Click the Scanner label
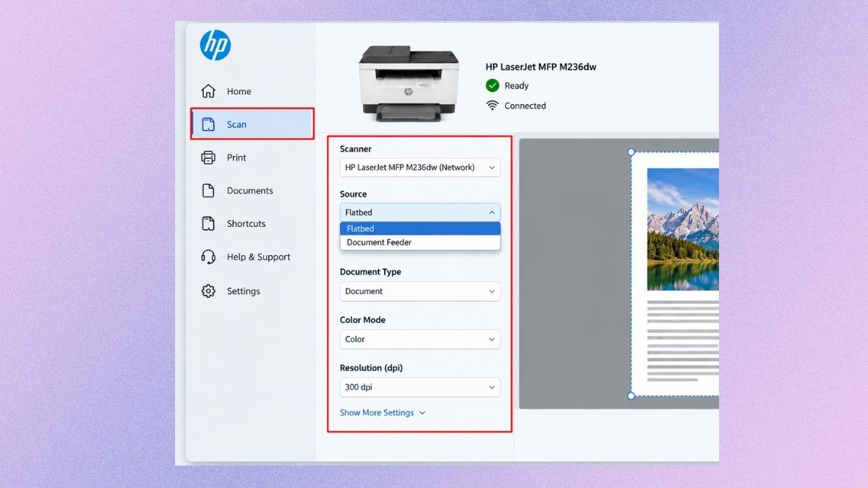The image size is (868, 488). click(356, 149)
